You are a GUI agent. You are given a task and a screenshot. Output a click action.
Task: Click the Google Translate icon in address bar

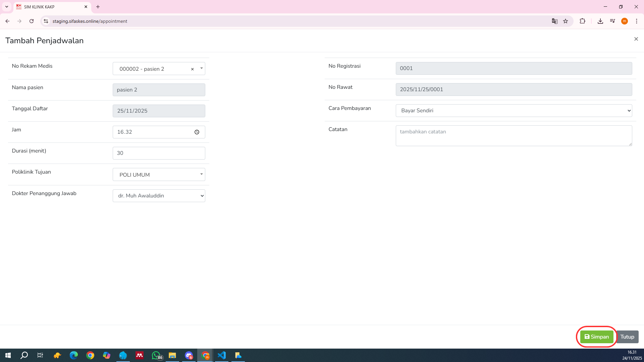(x=554, y=21)
